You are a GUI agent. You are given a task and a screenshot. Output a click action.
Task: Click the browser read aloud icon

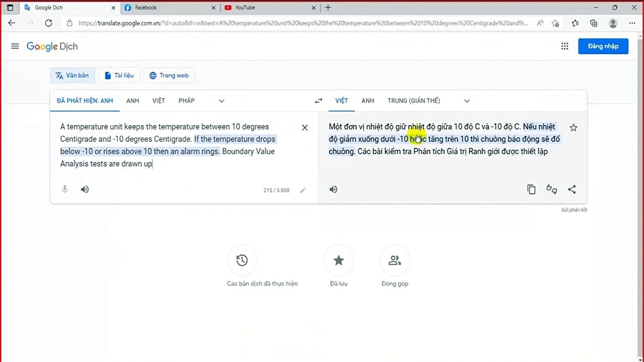(540, 23)
